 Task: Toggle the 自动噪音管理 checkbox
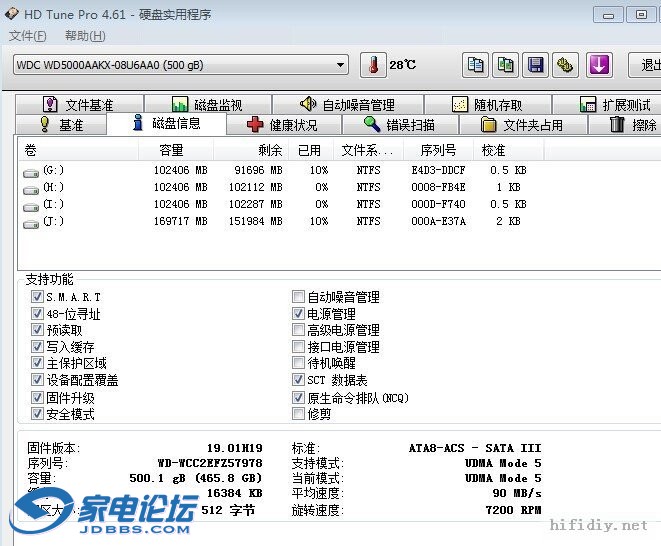(x=298, y=296)
